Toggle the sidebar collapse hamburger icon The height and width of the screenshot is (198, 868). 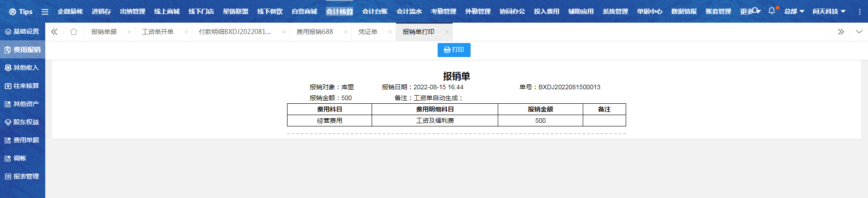pyautogui.click(x=45, y=12)
